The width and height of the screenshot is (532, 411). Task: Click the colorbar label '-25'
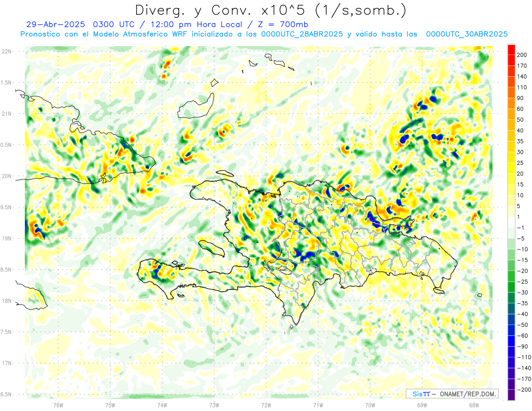pyautogui.click(x=523, y=282)
